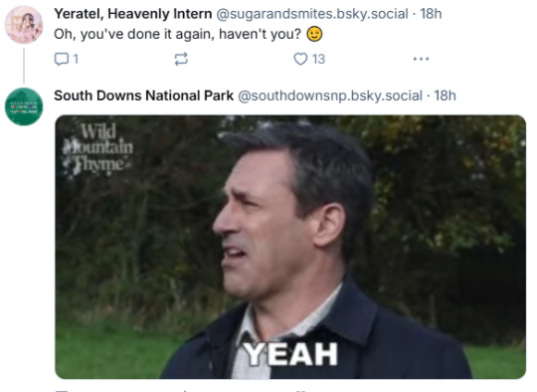Open the three-dots more options menu
The height and width of the screenshot is (392, 537).
(x=421, y=59)
